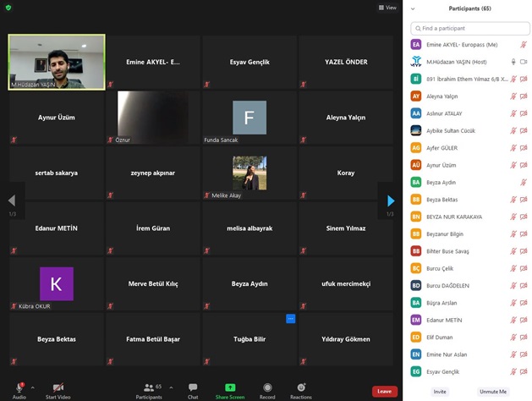
Task: Click video-off icon for Emine Nur Aslan
Action: coord(524,354)
